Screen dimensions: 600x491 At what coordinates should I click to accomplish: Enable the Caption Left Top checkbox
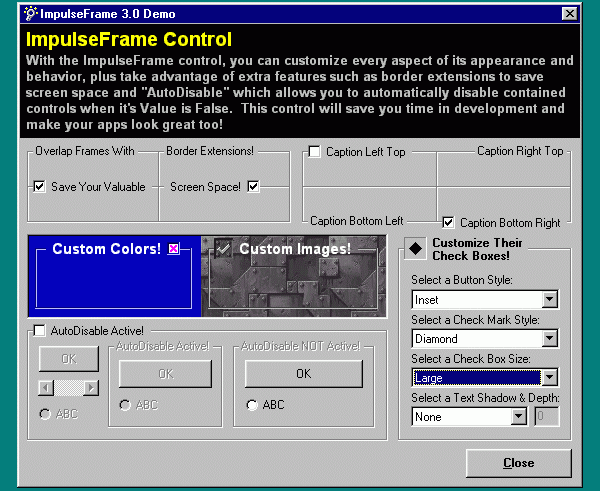pos(314,152)
